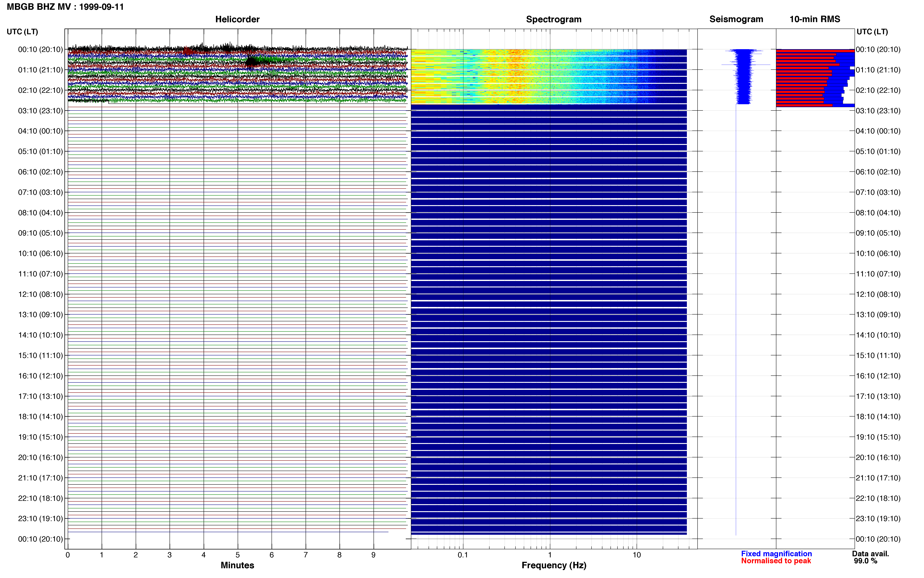Click left time label 20:10 (16:10)
This screenshot has width=924, height=578.
(x=41, y=457)
